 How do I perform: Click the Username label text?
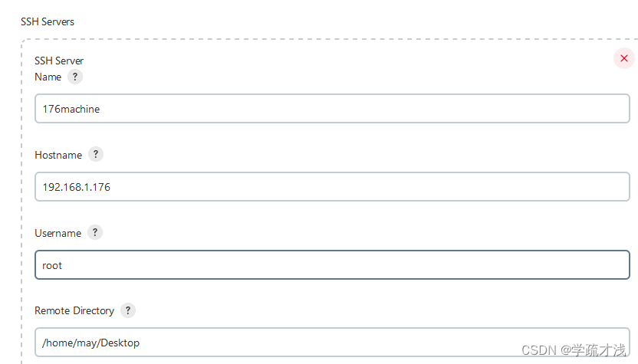[58, 233]
